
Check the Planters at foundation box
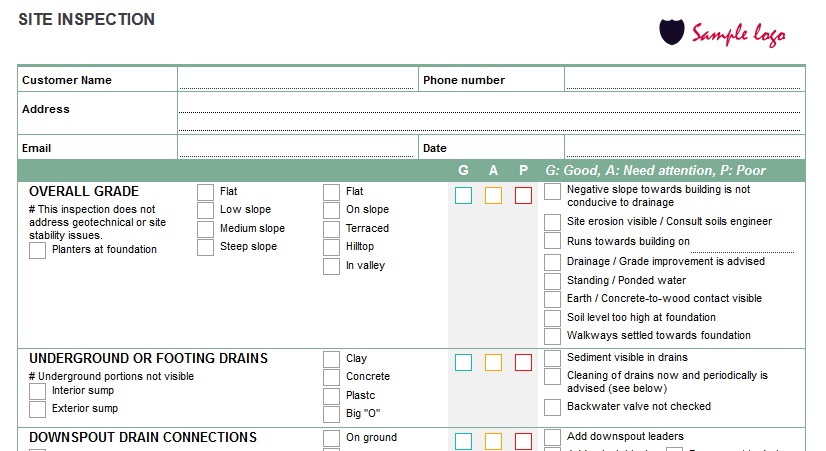(37, 251)
